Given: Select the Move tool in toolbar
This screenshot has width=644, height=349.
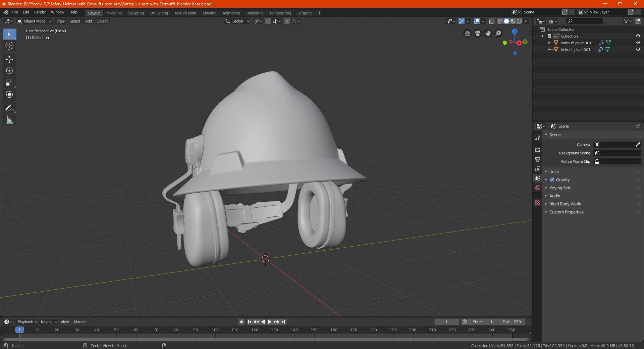Looking at the screenshot, I should pos(9,59).
